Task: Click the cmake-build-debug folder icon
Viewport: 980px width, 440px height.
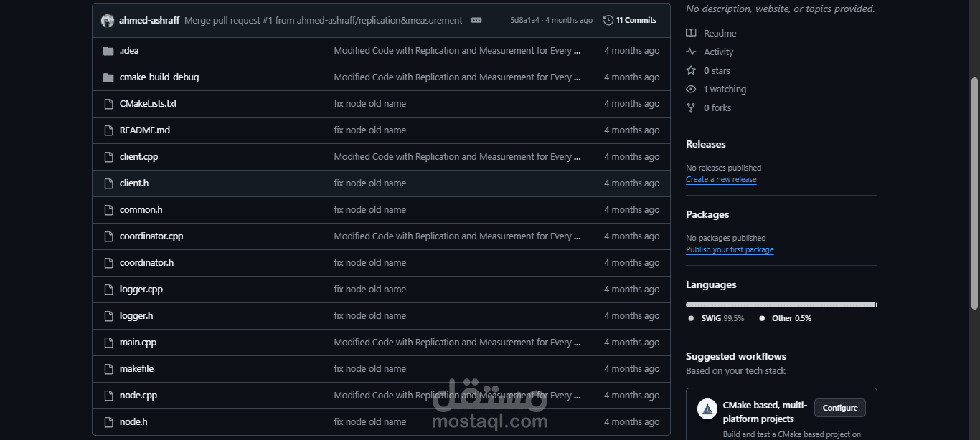Action: coord(108,77)
